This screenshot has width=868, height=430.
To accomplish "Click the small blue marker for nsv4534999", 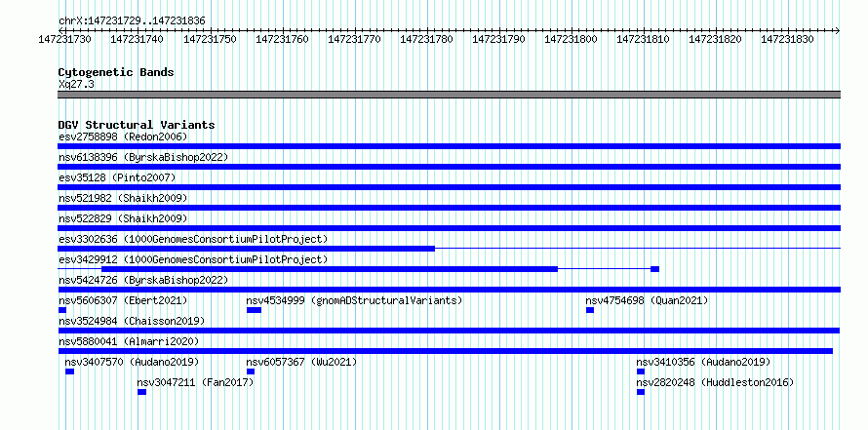I will 255,310.
